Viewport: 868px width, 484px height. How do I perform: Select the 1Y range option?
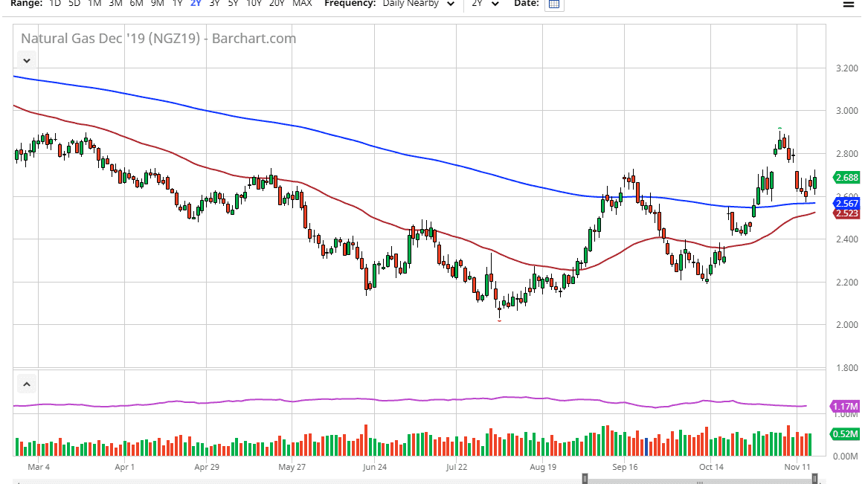(177, 4)
